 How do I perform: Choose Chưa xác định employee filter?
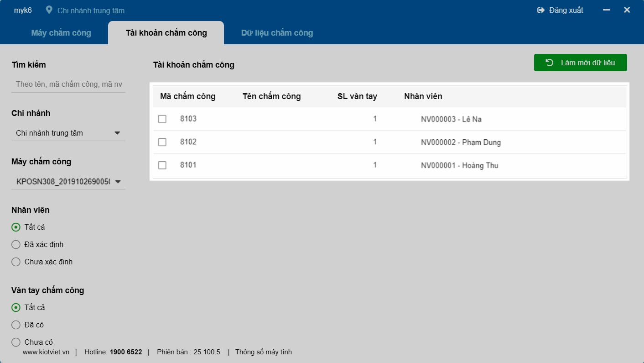tap(16, 262)
